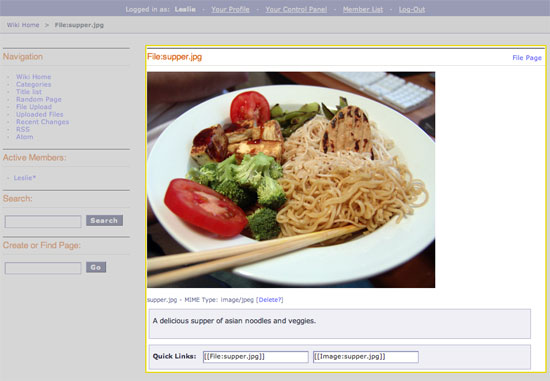Screen dimensions: 550x381
Task: Click the supper.jpg noodle plate image
Action: 291,180
